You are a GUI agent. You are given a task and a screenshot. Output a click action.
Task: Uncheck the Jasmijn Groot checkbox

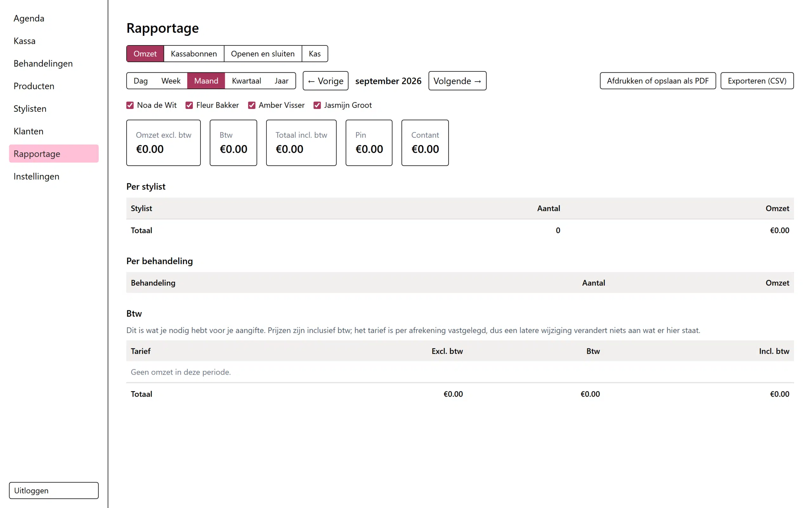click(x=317, y=105)
